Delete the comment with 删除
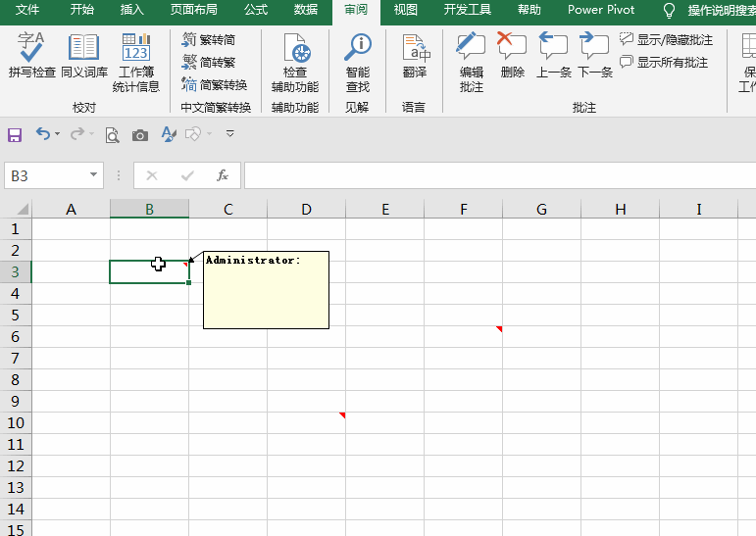 coord(512,55)
